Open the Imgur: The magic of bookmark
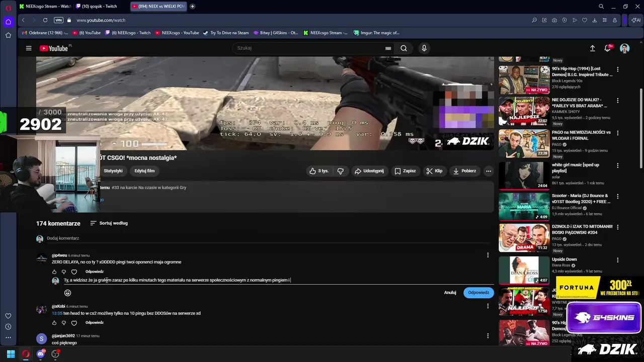The width and height of the screenshot is (644, 362). 376,33
